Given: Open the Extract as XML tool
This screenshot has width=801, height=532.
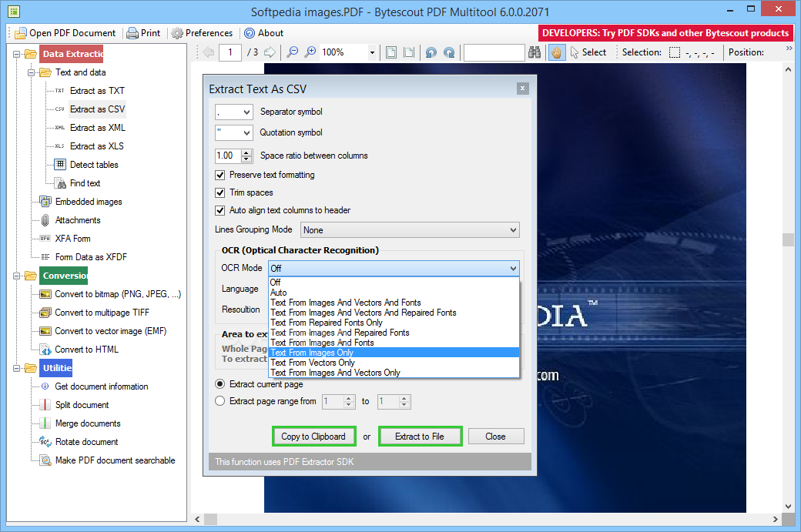Looking at the screenshot, I should [x=97, y=128].
